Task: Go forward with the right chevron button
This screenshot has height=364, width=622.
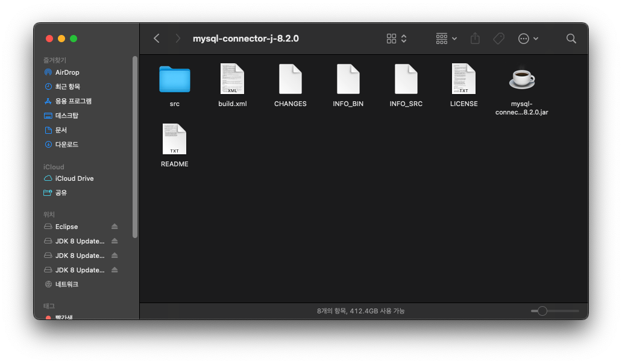Action: point(177,39)
